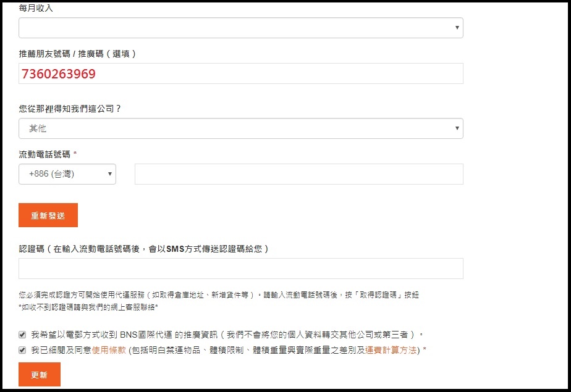The image size is (571, 392).
Task: Click the arrow on the 其他 dropdown
Action: click(457, 128)
